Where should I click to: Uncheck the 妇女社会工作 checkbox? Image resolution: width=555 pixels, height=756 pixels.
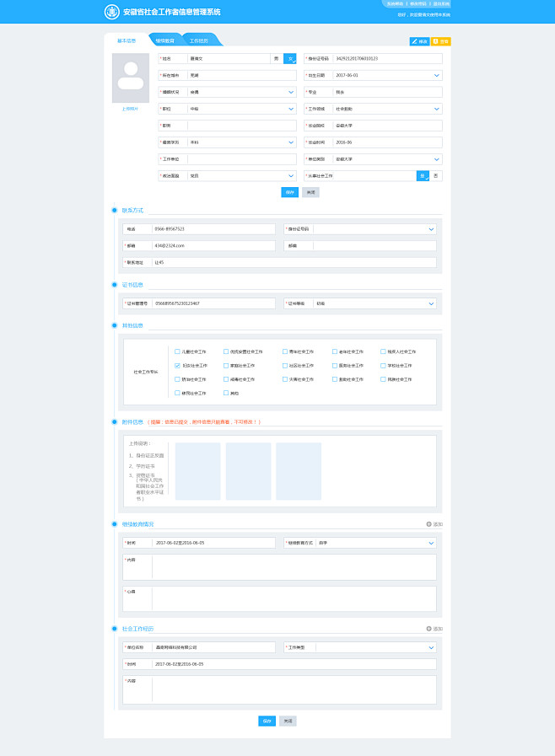pyautogui.click(x=177, y=366)
